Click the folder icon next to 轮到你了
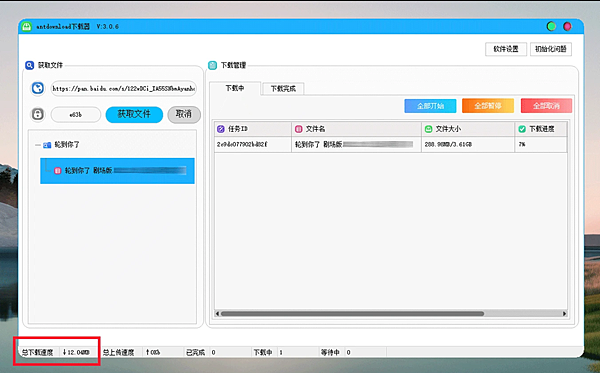This screenshot has height=373, width=600. tap(47, 145)
